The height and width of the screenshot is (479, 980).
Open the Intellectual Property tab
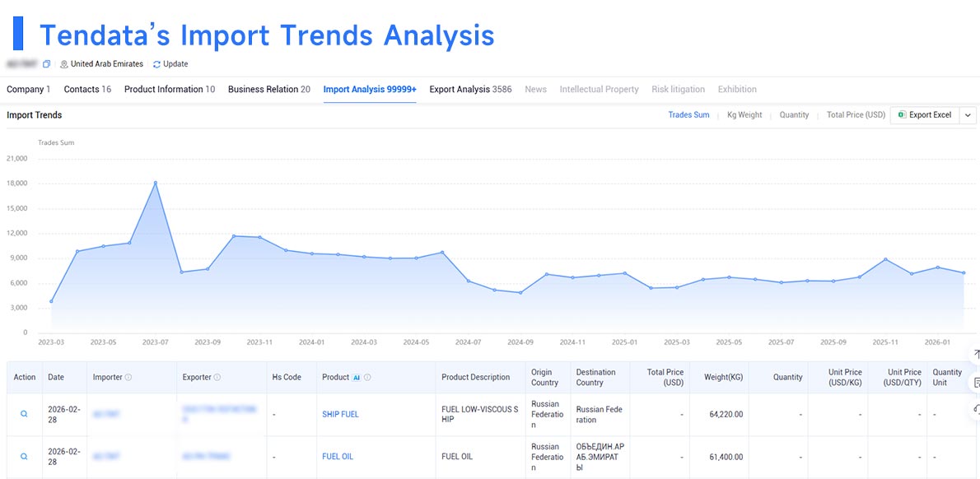pos(600,90)
